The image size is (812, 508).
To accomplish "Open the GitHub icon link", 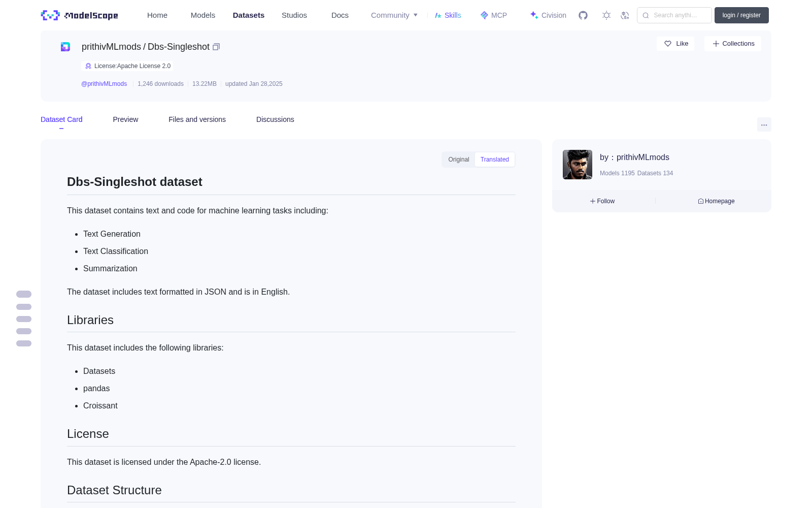I will click(583, 15).
